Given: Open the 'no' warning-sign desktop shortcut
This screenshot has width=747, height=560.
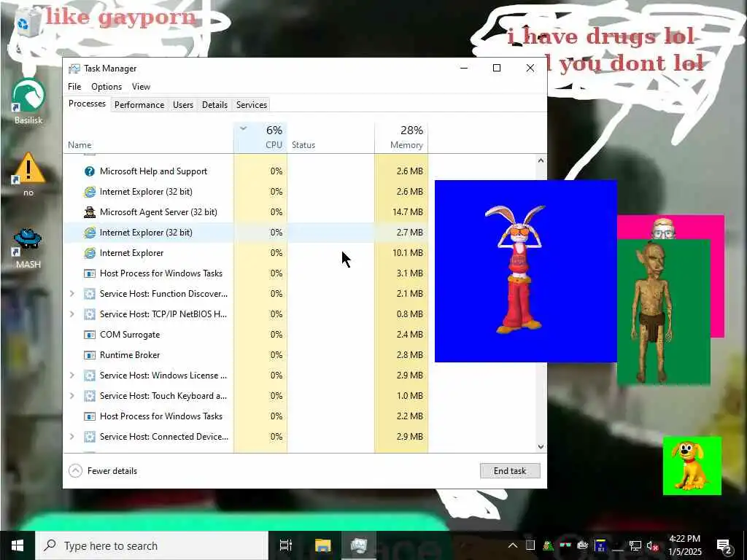Looking at the screenshot, I should tap(28, 174).
